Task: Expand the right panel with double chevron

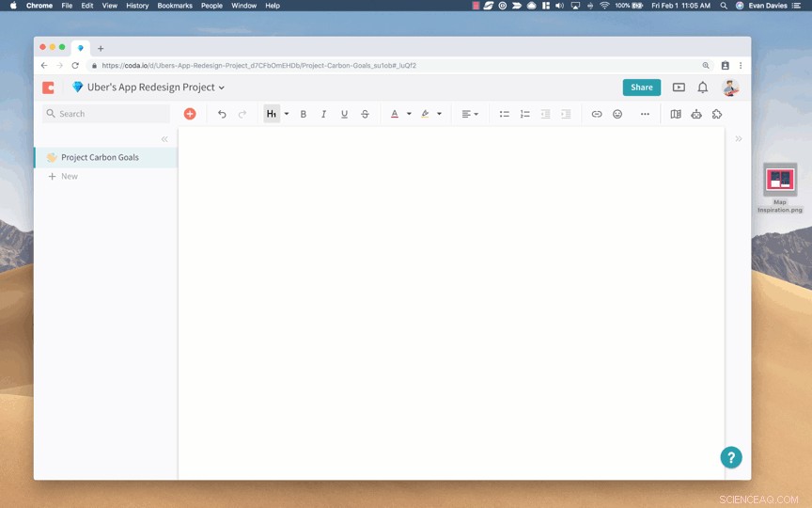Action: coord(739,139)
